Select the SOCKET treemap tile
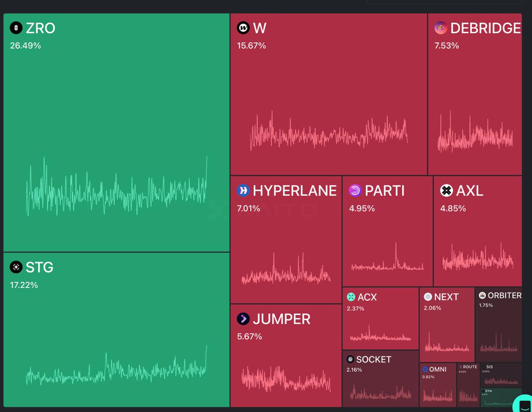The height and width of the screenshot is (412, 532). point(380,379)
